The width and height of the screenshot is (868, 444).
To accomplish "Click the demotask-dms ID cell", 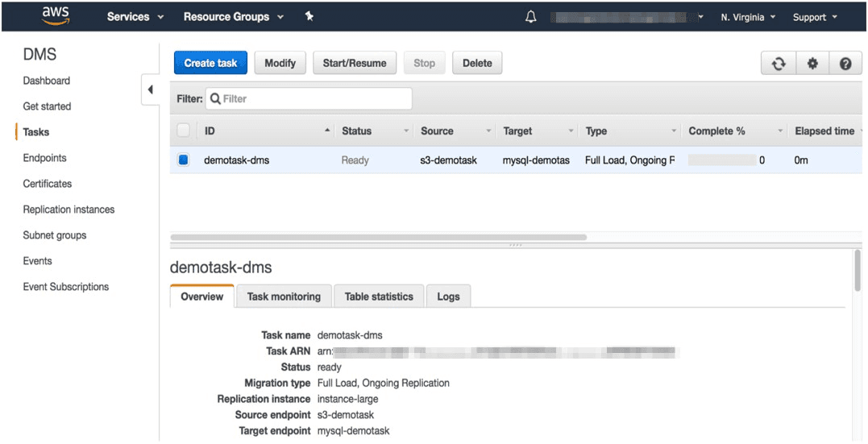I will (237, 160).
